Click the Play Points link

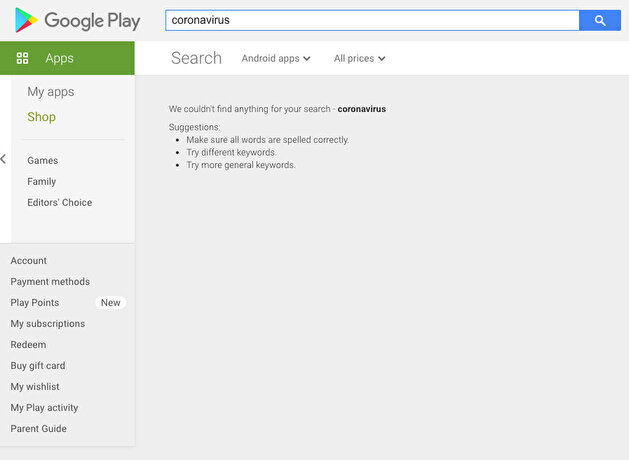(x=35, y=303)
